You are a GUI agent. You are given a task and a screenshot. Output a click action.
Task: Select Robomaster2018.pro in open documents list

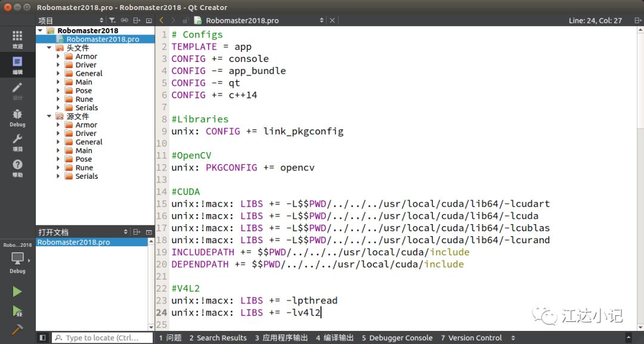tap(92, 242)
